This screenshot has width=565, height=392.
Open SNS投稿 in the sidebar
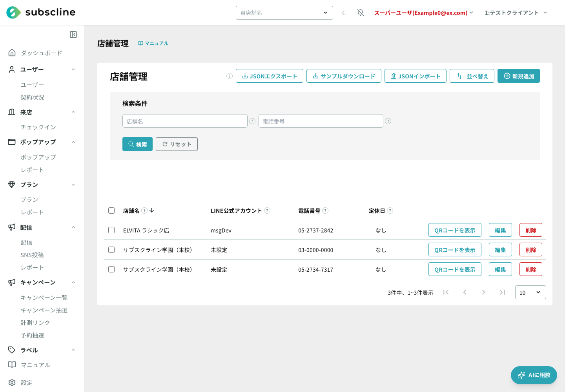32,255
